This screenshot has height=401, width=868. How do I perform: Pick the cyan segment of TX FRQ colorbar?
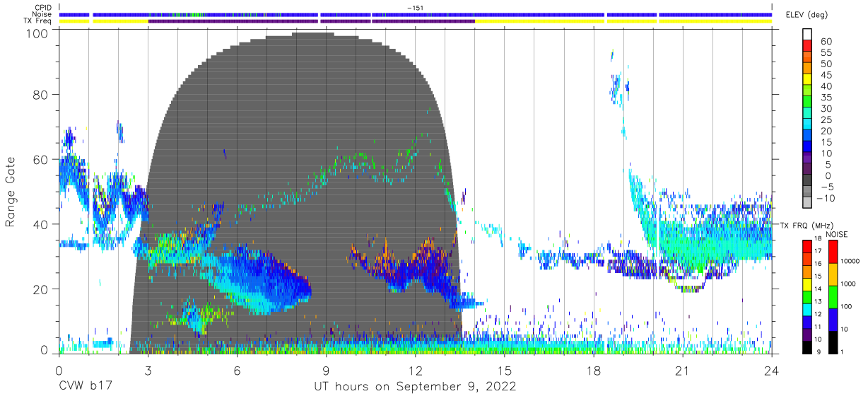807,310
